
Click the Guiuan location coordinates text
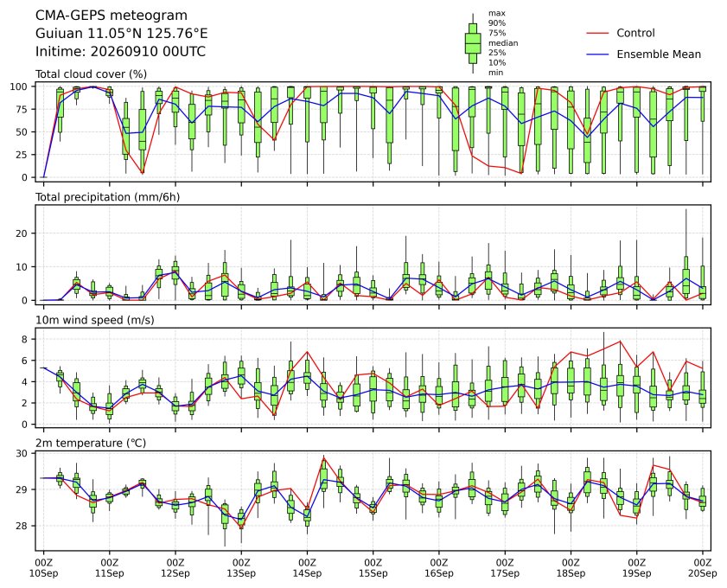(122, 34)
